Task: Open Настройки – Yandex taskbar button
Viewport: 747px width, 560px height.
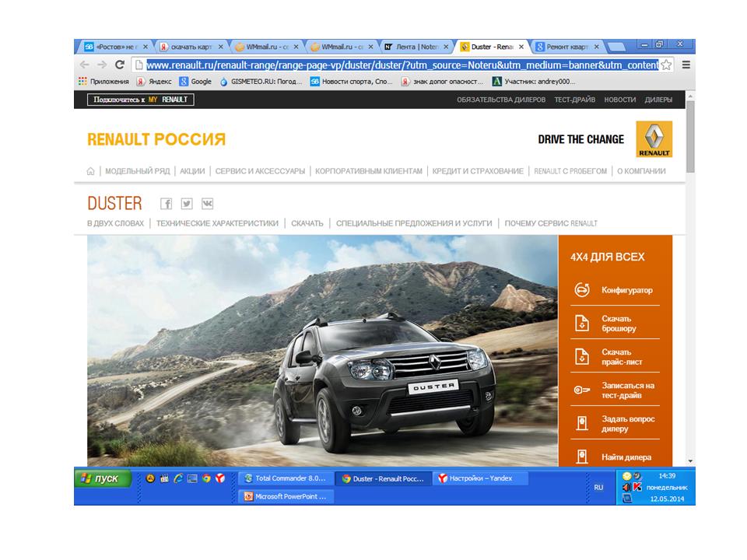Action: coord(480,478)
